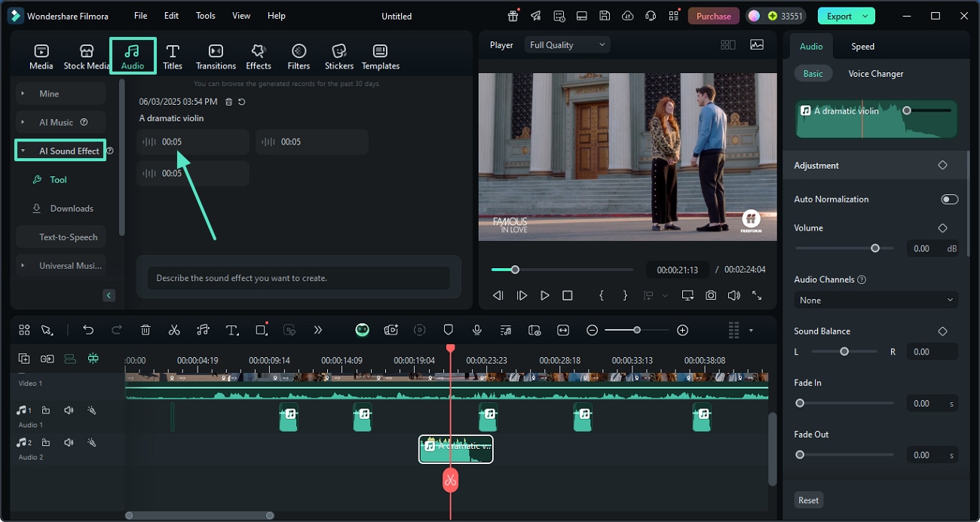Click the voiceover microphone icon

click(x=477, y=330)
